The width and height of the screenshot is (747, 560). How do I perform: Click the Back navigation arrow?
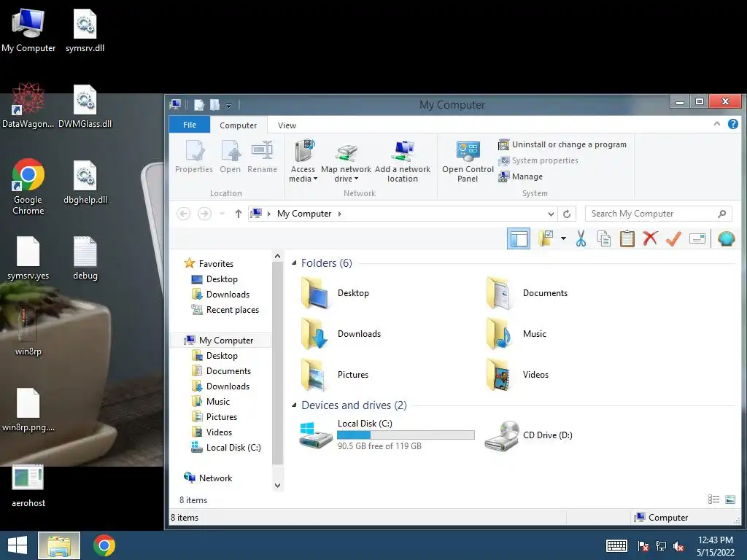(x=183, y=214)
